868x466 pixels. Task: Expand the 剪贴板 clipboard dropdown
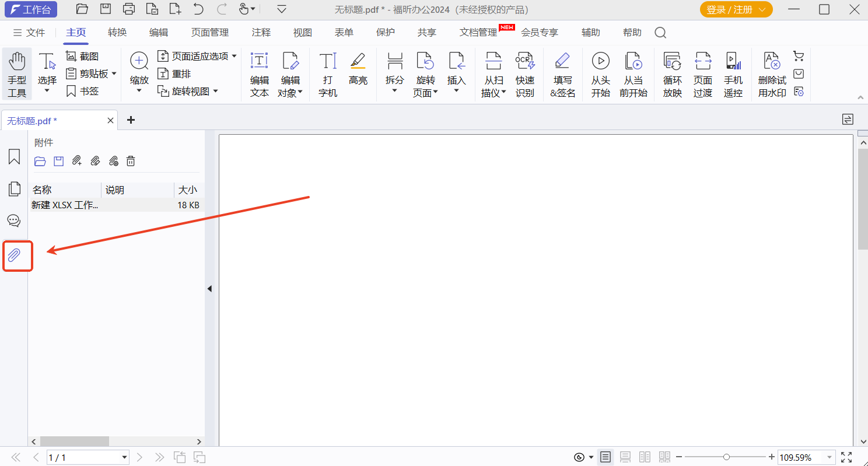point(114,74)
